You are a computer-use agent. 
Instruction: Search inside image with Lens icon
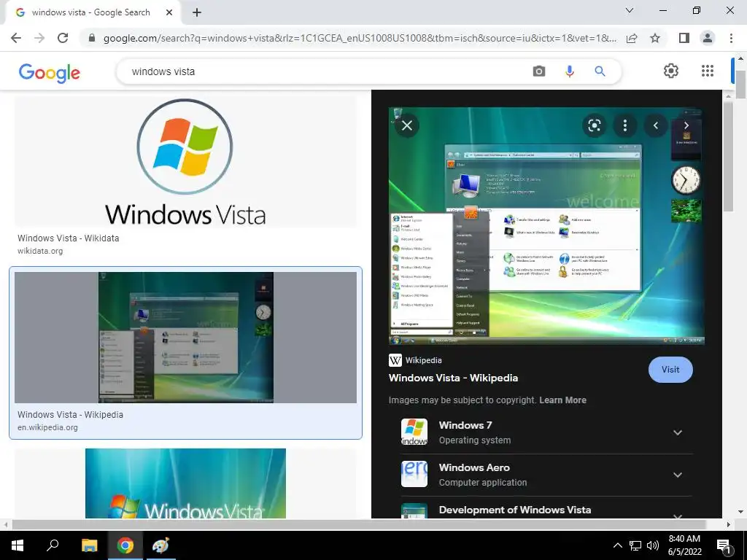594,125
